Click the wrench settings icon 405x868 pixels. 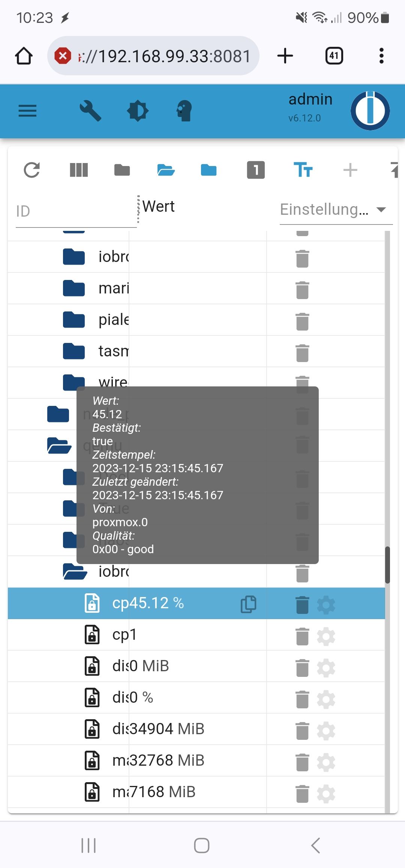click(x=90, y=111)
